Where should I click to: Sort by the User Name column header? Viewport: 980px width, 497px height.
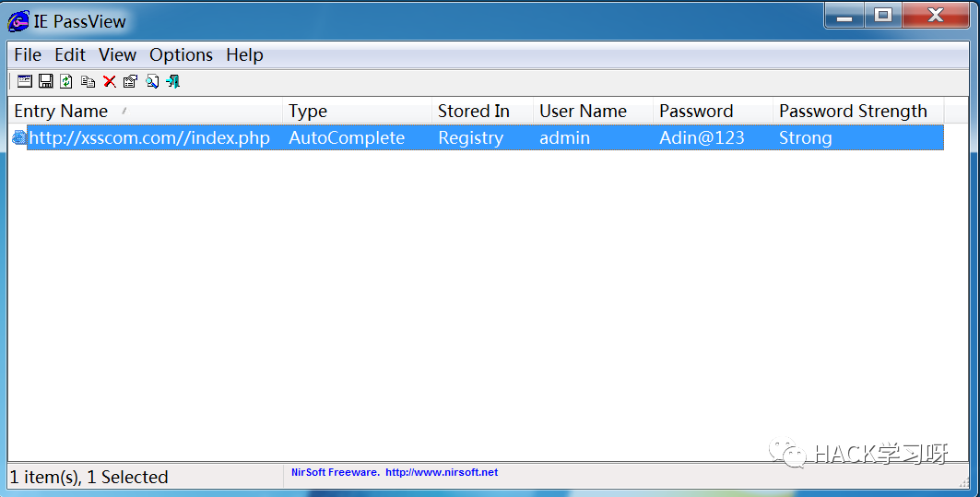[x=593, y=111]
